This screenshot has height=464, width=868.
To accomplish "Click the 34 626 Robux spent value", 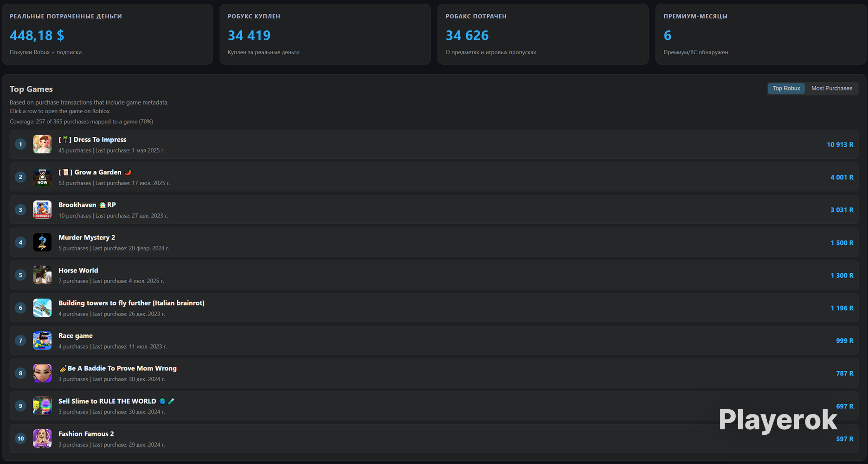I will pos(467,35).
